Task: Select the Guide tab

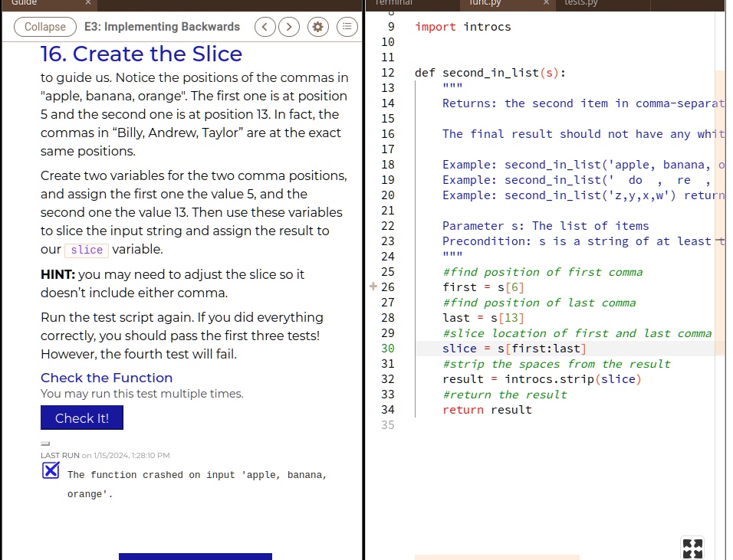Action: pos(23,3)
